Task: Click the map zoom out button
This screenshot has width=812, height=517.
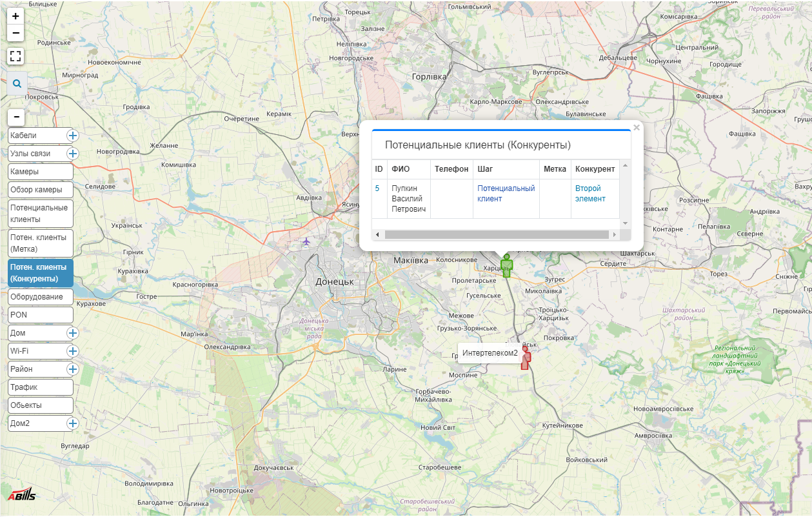Action: click(15, 33)
